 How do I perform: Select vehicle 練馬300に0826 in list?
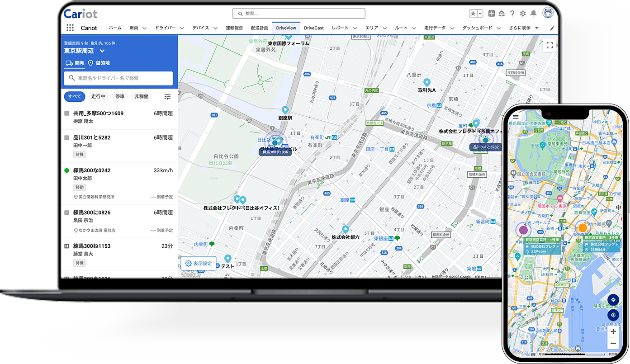(x=118, y=221)
